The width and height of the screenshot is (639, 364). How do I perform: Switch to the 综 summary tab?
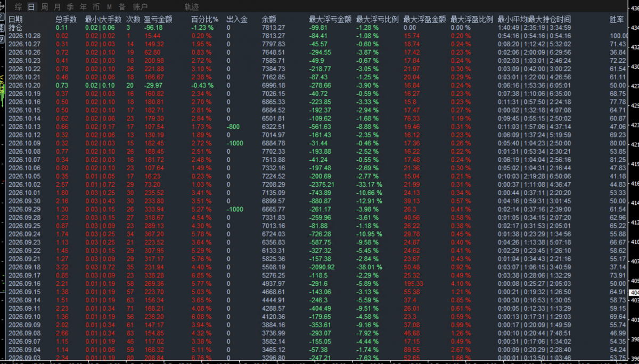[19, 7]
